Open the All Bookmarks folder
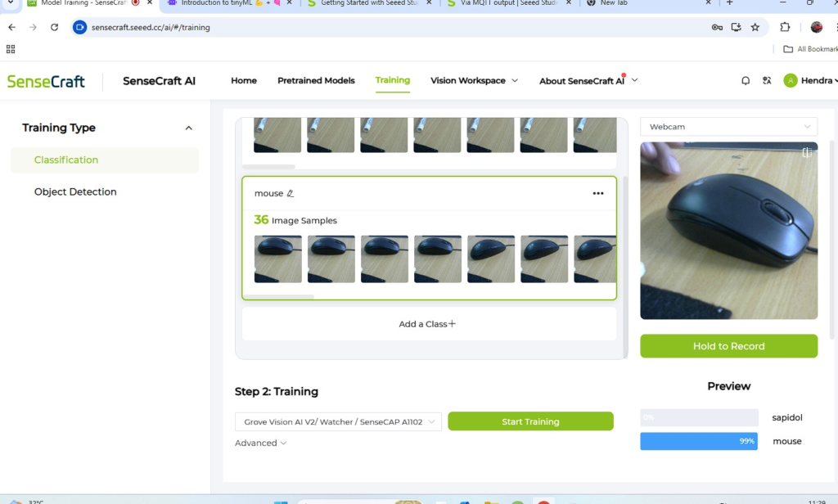 point(810,49)
